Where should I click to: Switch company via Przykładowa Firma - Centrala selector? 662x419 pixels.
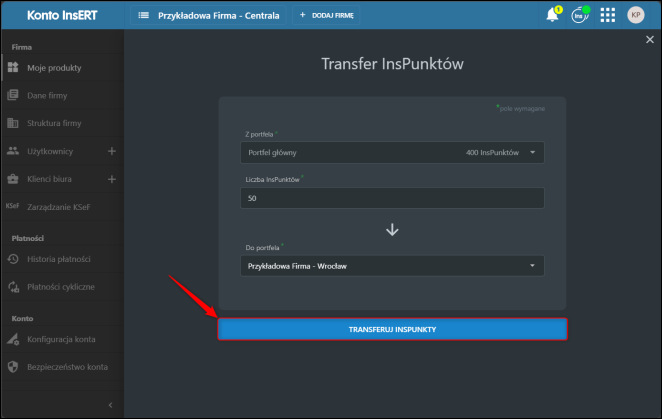tap(209, 15)
